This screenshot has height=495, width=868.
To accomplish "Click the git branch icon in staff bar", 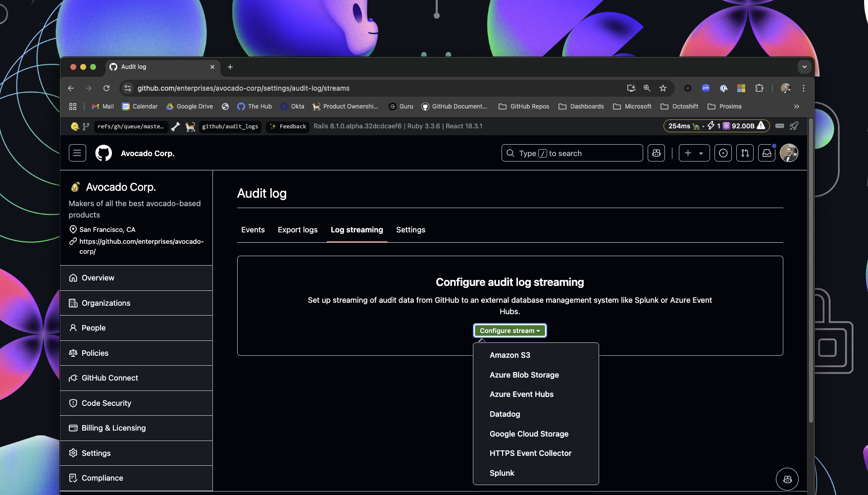I will click(86, 126).
